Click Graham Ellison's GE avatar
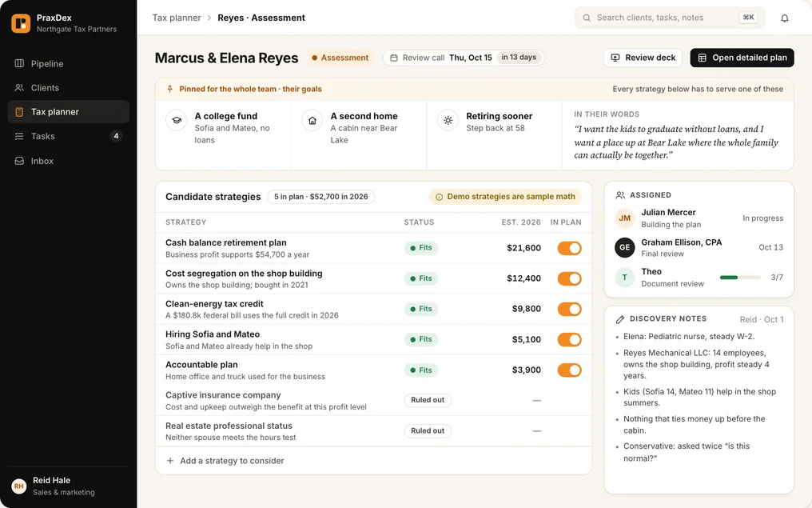This screenshot has width=812, height=508. [624, 248]
